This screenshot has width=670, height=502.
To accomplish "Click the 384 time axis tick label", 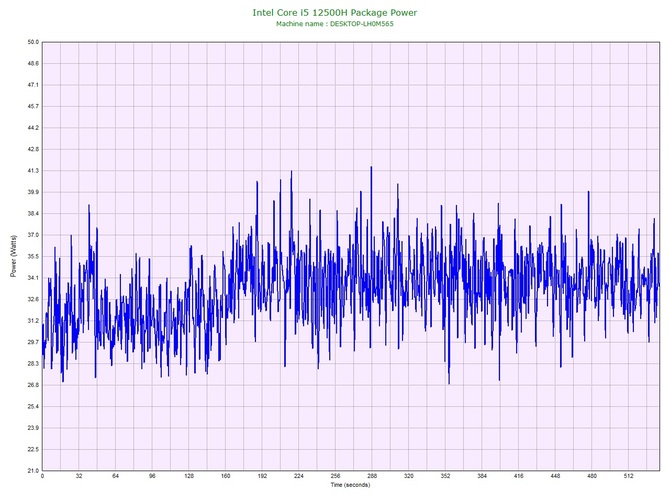I will click(482, 476).
